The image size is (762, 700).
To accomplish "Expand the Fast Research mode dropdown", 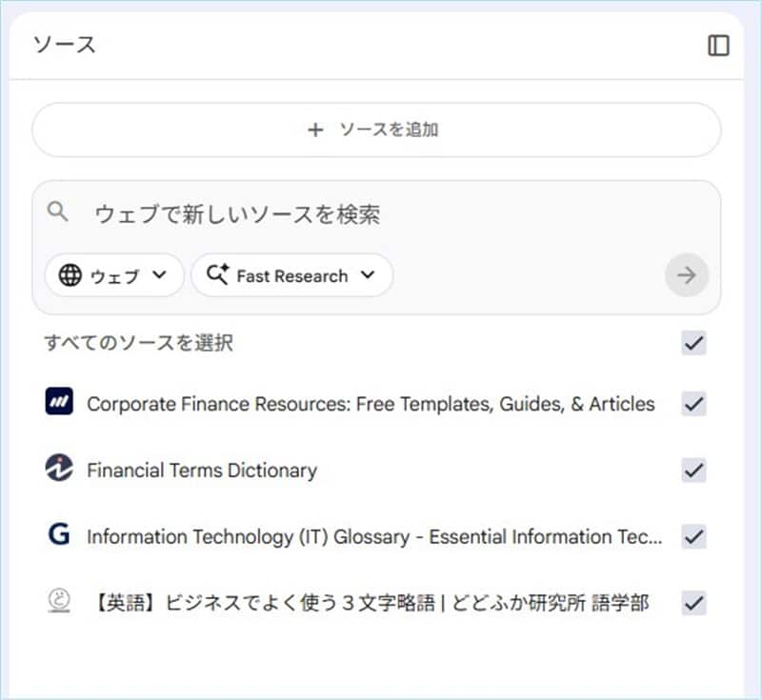I will [291, 276].
